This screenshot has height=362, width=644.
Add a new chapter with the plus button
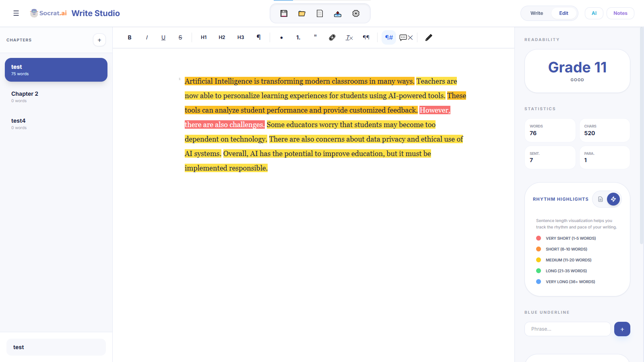click(99, 40)
